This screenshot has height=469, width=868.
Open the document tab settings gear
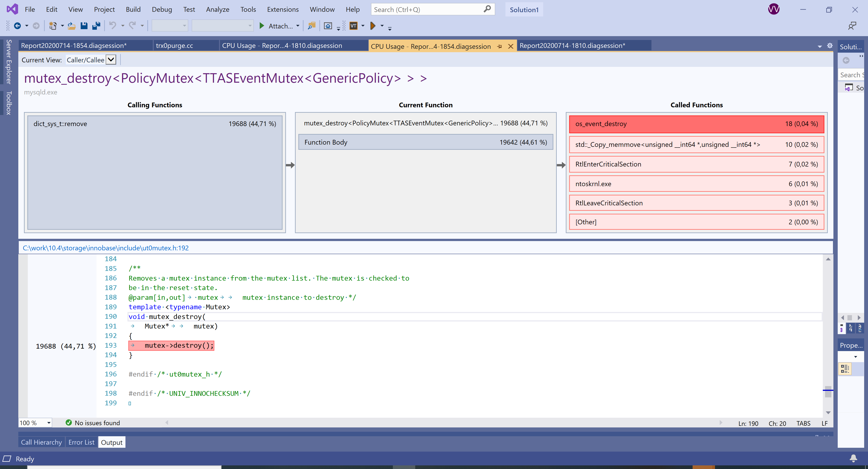830,45
